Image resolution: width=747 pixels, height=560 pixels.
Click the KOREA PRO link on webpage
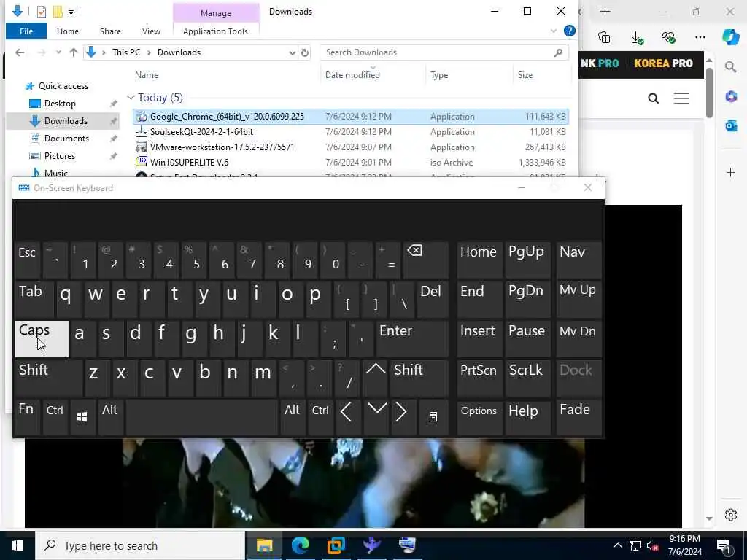[663, 63]
